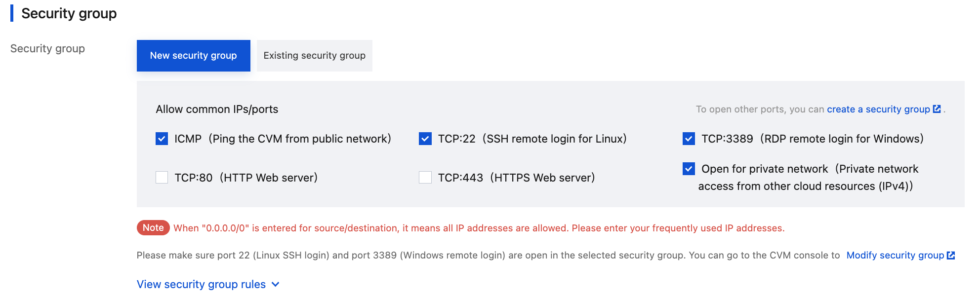980x295 pixels.
Task: Open the create a security group link
Action: point(878,109)
